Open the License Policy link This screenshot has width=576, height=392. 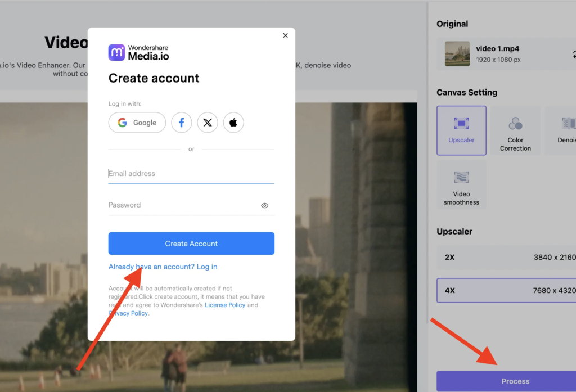(x=225, y=305)
